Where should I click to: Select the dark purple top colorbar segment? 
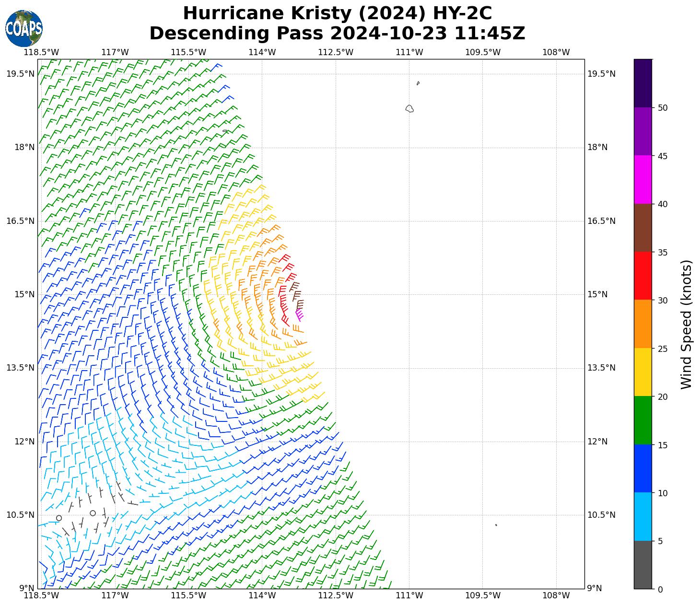642,83
